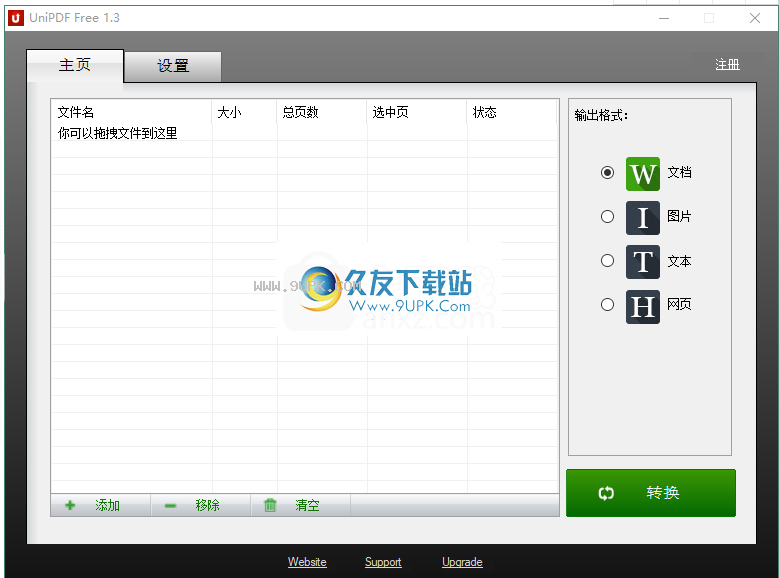This screenshot has height=578, width=779.
Task: Click the UniPDF logo in title bar
Action: click(16, 18)
